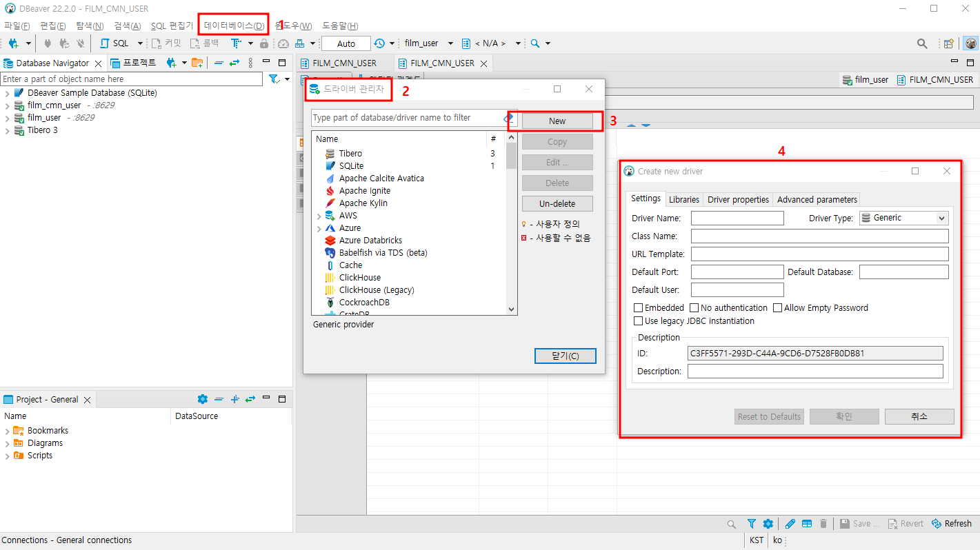Image resolution: width=980 pixels, height=550 pixels.
Task: Switch to Libraries tab in Create new driver
Action: (684, 199)
